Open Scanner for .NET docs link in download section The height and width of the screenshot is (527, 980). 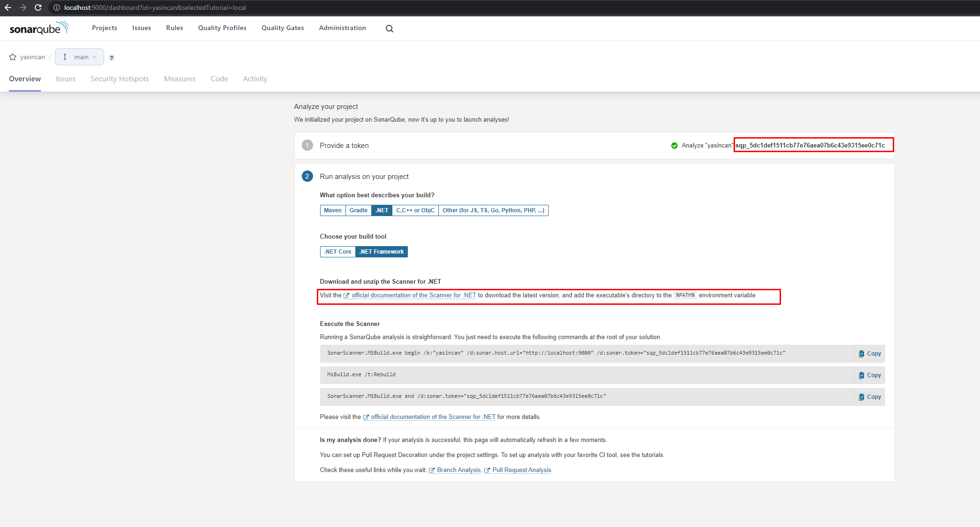410,295
